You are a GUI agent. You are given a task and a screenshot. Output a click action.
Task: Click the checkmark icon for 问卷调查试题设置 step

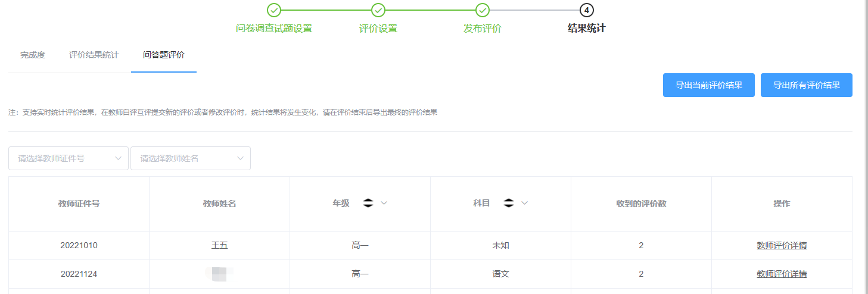pos(274,10)
